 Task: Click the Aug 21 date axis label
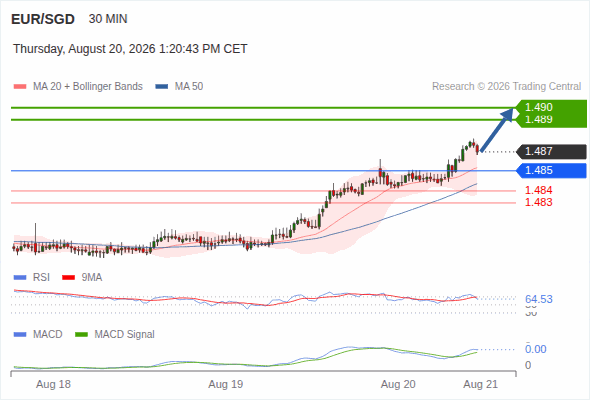click(x=481, y=384)
